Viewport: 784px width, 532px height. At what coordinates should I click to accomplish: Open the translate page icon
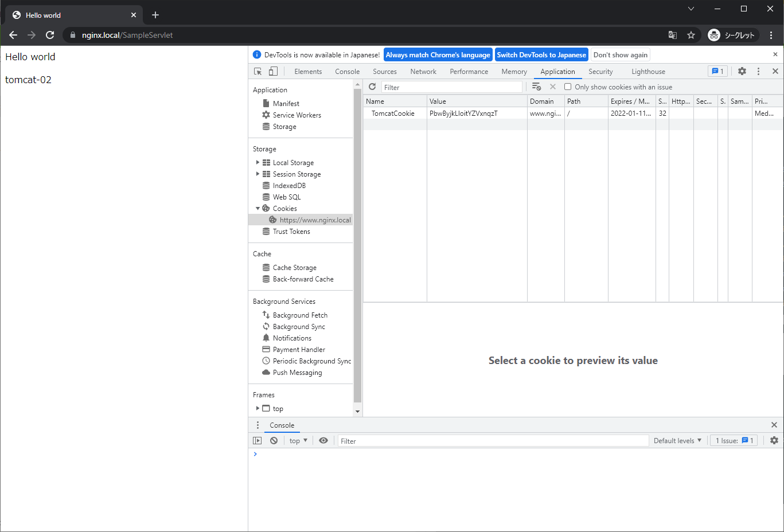click(x=673, y=35)
